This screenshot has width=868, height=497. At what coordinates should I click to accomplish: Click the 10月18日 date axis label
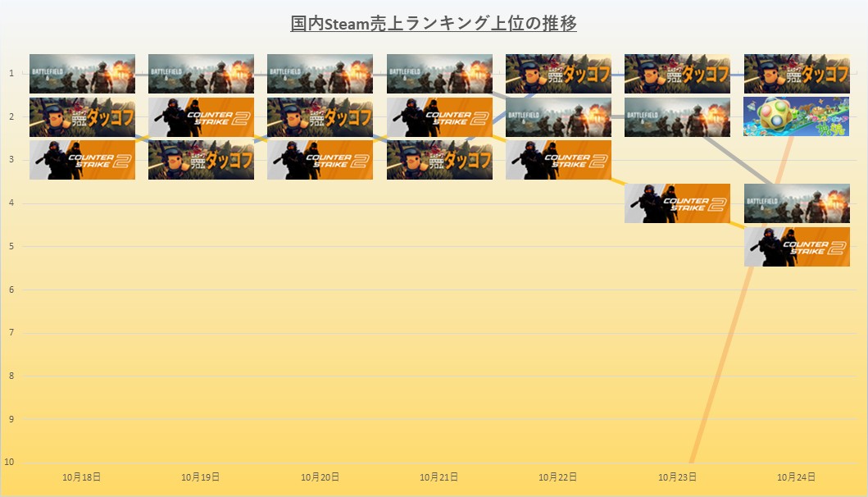click(x=82, y=476)
